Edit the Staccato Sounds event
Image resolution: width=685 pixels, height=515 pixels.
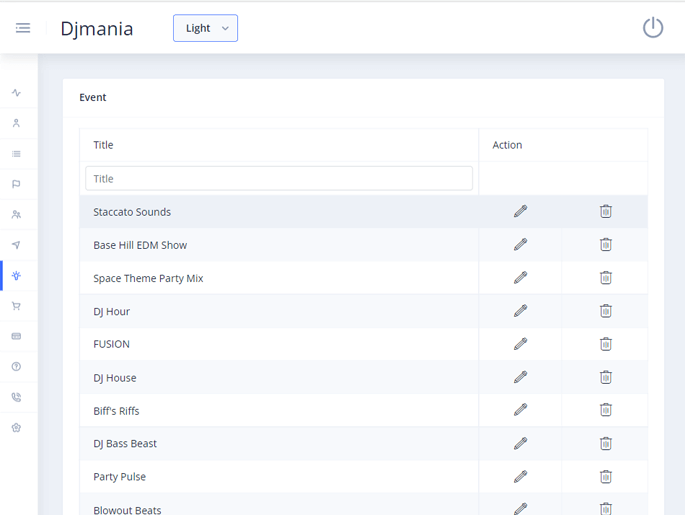pos(520,211)
